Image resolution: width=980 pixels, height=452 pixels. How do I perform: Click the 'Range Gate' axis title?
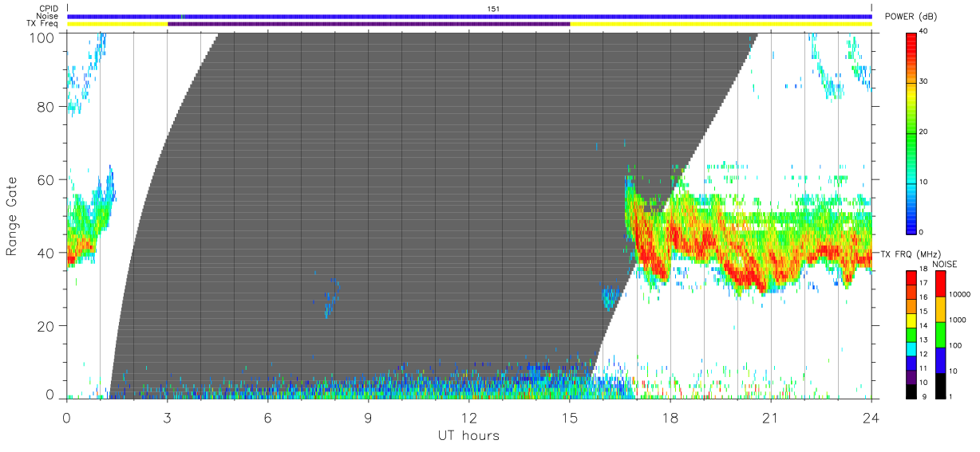pyautogui.click(x=11, y=215)
